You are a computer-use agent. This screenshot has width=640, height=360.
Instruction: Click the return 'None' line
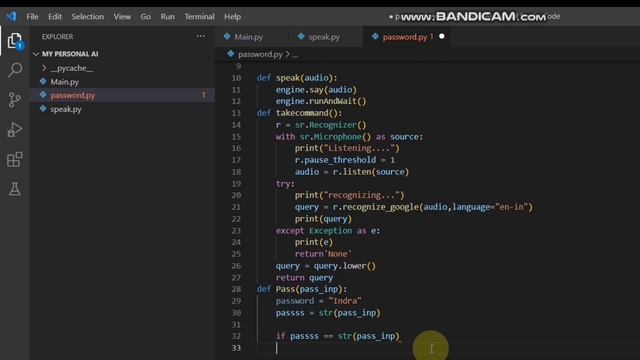tap(323, 254)
